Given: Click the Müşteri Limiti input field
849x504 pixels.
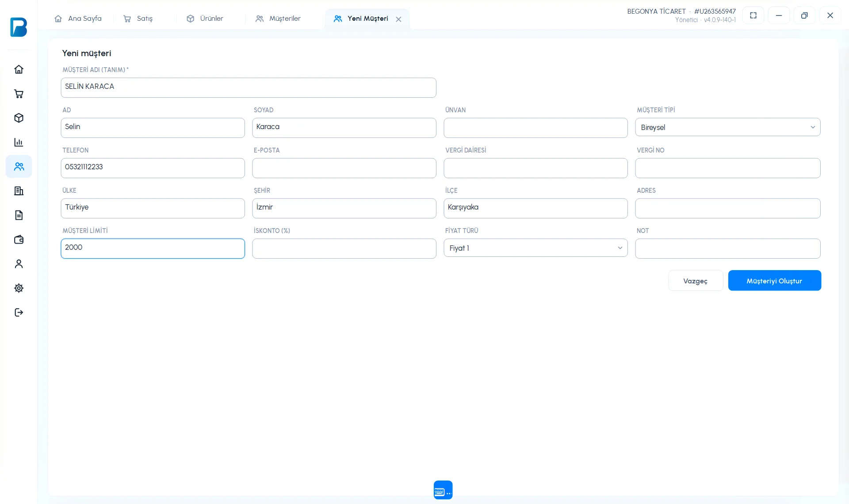Looking at the screenshot, I should coord(153,248).
